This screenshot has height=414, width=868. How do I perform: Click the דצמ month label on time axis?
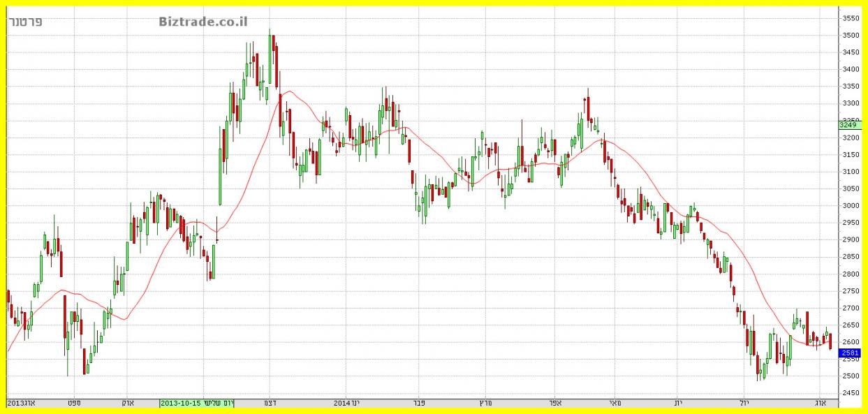(x=269, y=403)
